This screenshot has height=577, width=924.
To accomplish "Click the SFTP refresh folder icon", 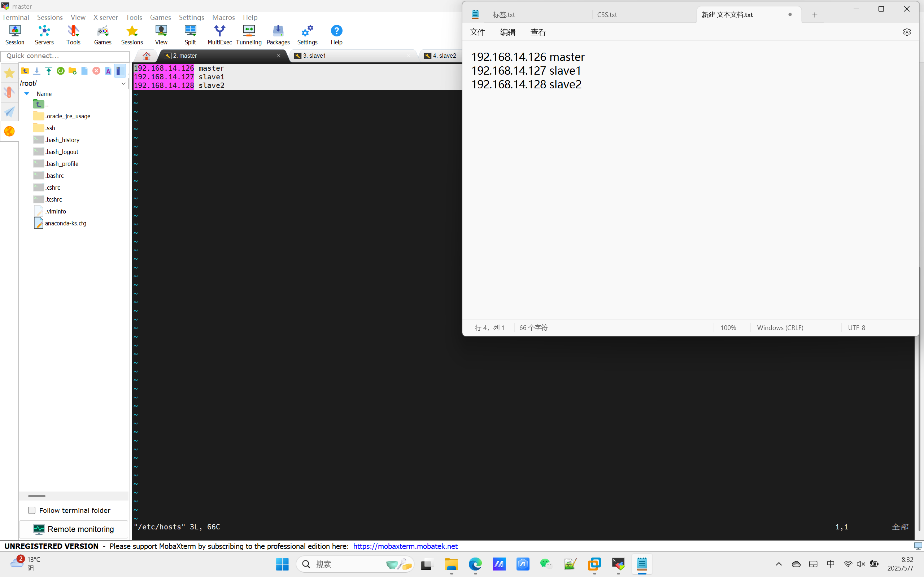I will point(60,71).
